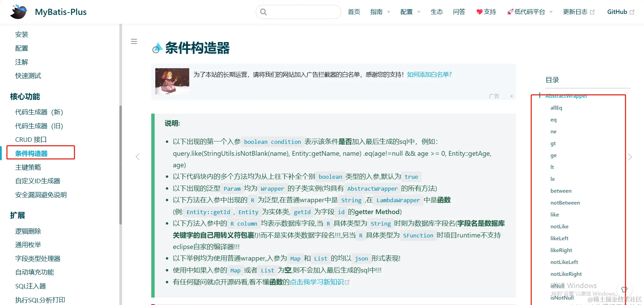Close the ad banner with x
Screen dimensions: 644x305
(x=511, y=96)
